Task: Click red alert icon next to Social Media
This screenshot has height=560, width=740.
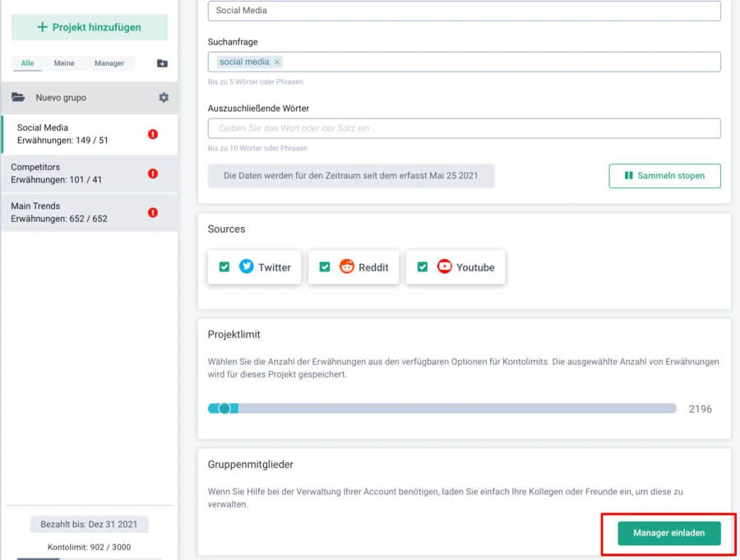Action: (x=153, y=134)
